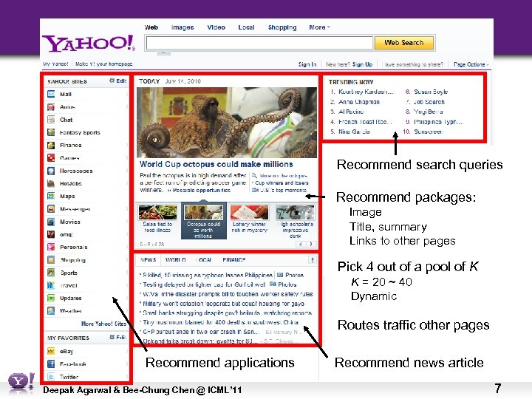Open the Movies icon
Viewport: 532px width, 399px height.
51,222
